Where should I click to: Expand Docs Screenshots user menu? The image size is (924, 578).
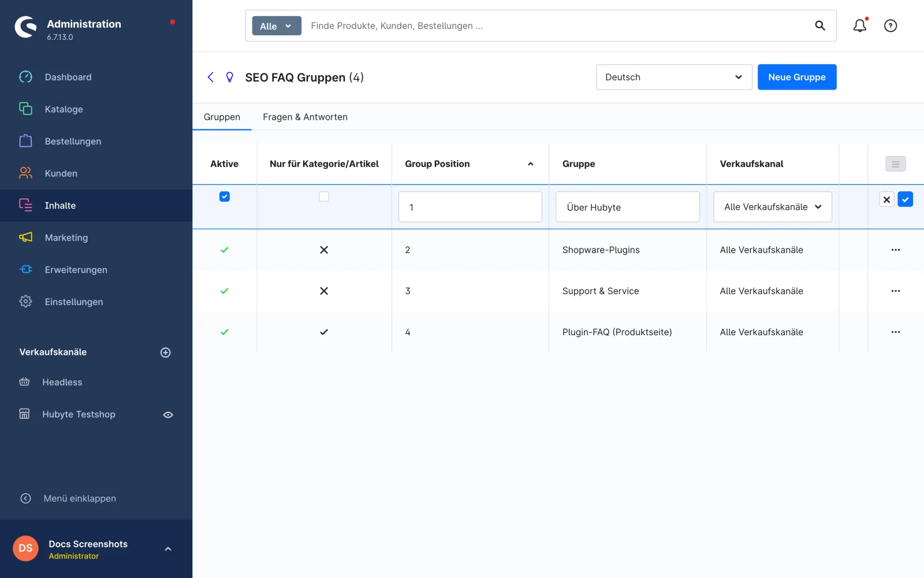coord(168,549)
